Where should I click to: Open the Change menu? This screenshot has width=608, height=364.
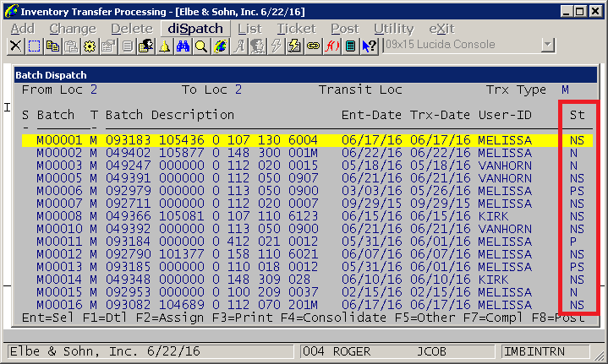(x=73, y=29)
